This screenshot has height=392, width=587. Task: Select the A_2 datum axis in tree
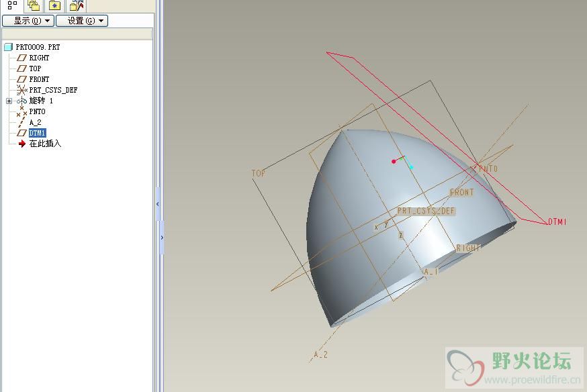click(35, 122)
